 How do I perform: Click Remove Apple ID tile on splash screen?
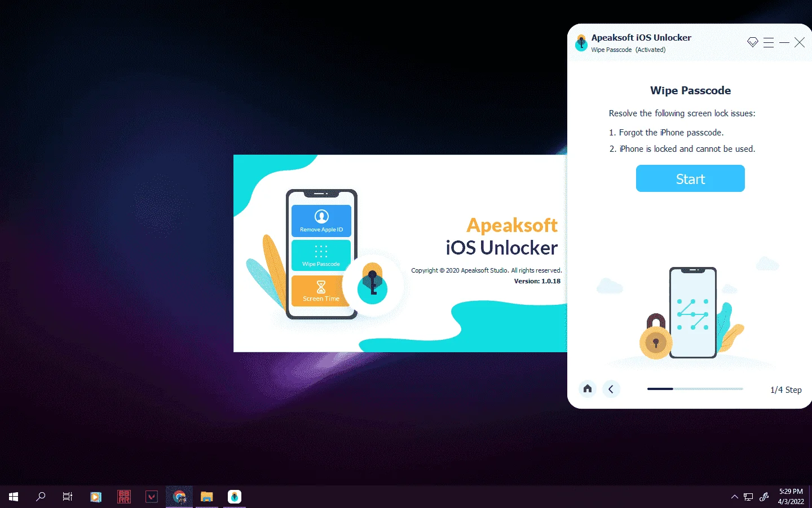coord(321,220)
